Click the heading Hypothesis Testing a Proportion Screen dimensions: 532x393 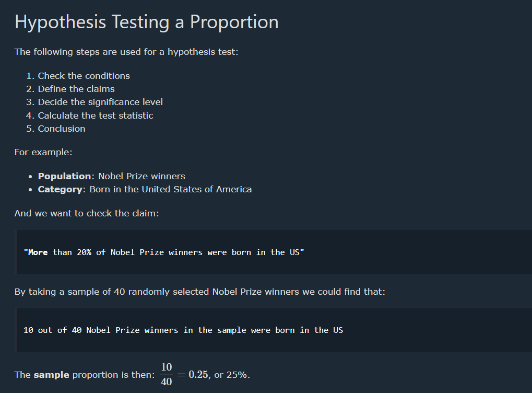[146, 22]
